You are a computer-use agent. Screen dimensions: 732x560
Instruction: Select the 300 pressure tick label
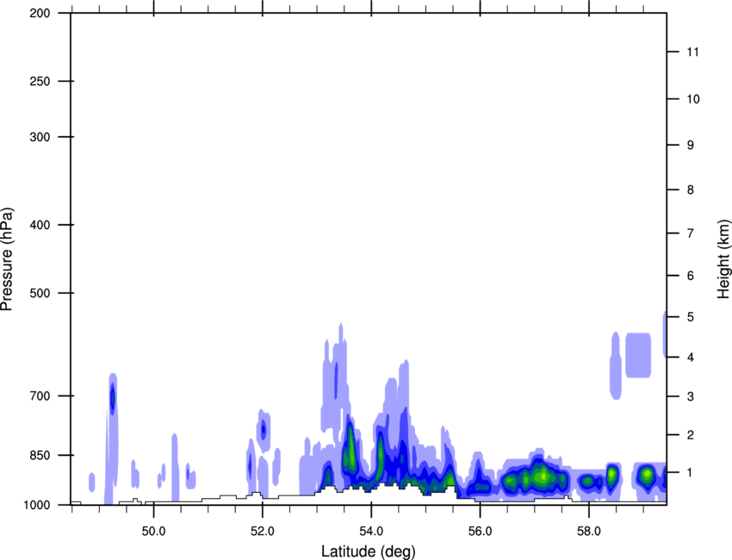tap(40, 137)
